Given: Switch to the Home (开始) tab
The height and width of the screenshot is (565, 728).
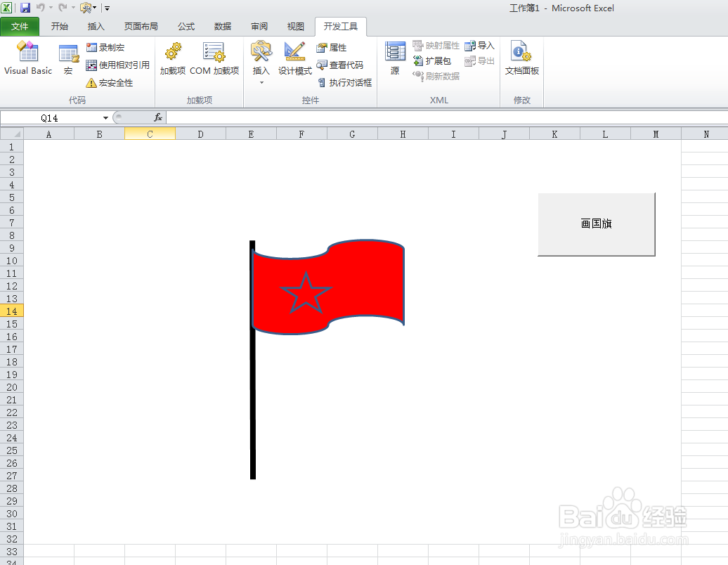Looking at the screenshot, I should pyautogui.click(x=60, y=27).
